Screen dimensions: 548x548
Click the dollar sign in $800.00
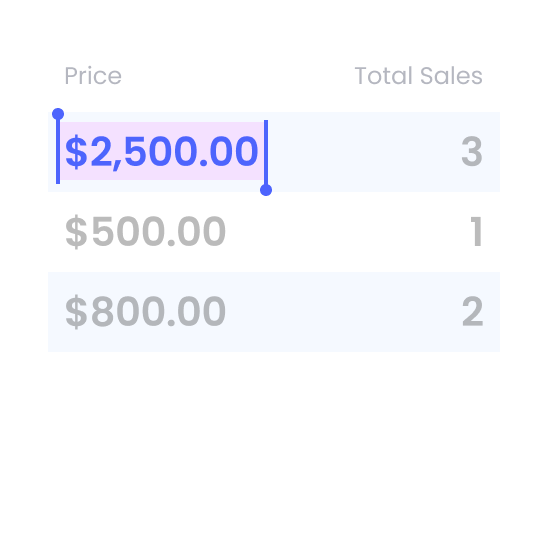[76, 312]
